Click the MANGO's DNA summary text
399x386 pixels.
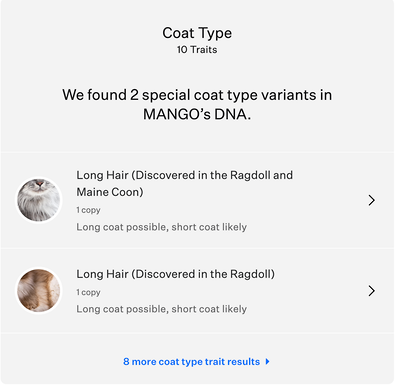tap(197, 104)
